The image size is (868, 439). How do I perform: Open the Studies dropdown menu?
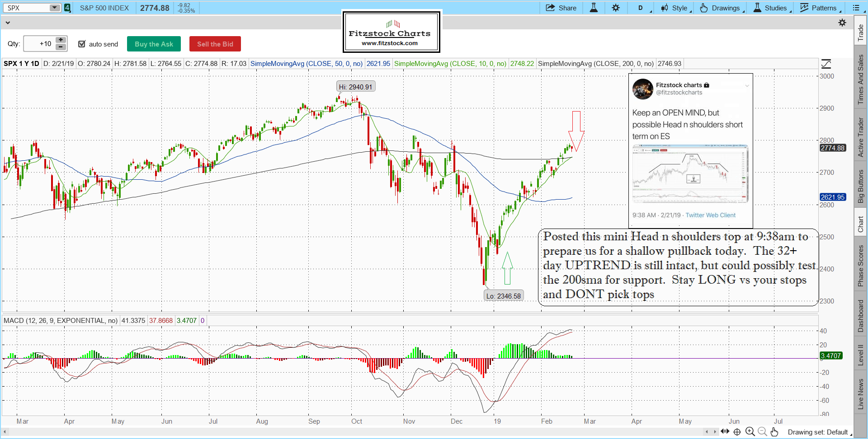pyautogui.click(x=772, y=8)
